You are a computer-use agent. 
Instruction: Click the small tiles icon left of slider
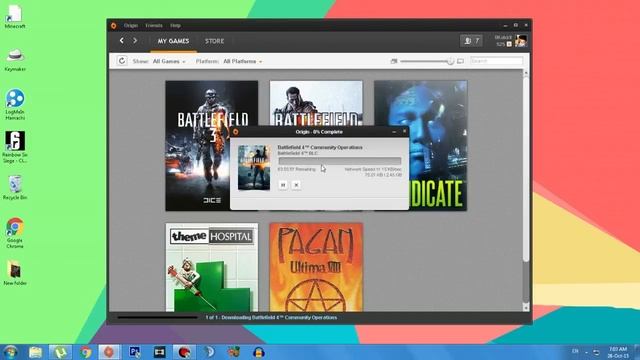tap(394, 61)
